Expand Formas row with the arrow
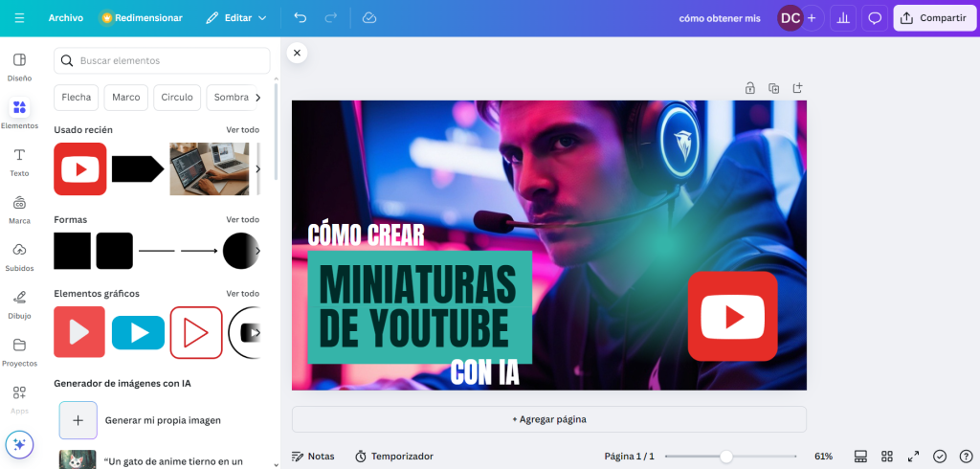This screenshot has height=469, width=980. [x=257, y=251]
